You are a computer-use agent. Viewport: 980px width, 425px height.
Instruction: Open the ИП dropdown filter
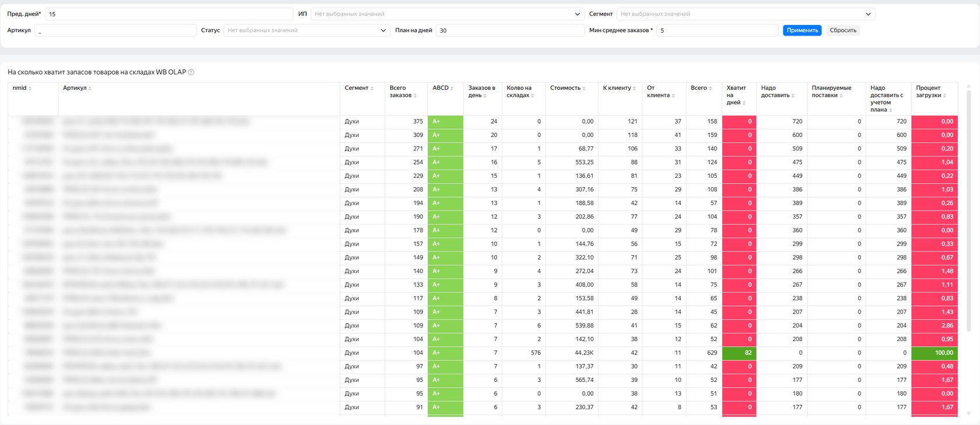pos(447,14)
